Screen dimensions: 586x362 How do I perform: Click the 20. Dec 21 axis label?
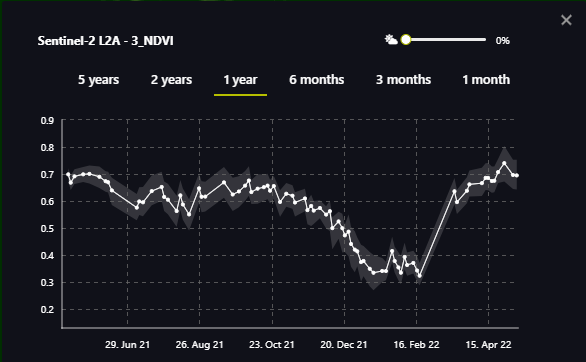click(344, 344)
